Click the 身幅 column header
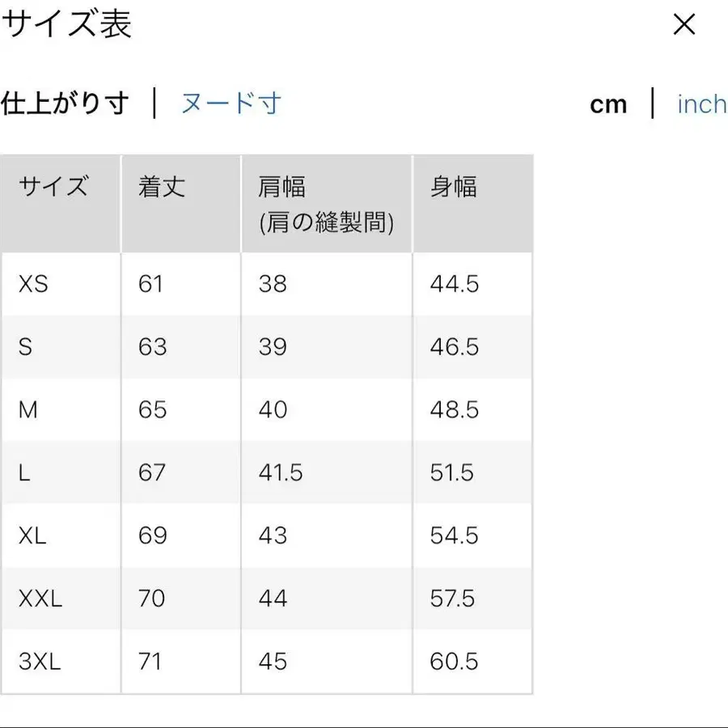728x728 pixels. [455, 187]
